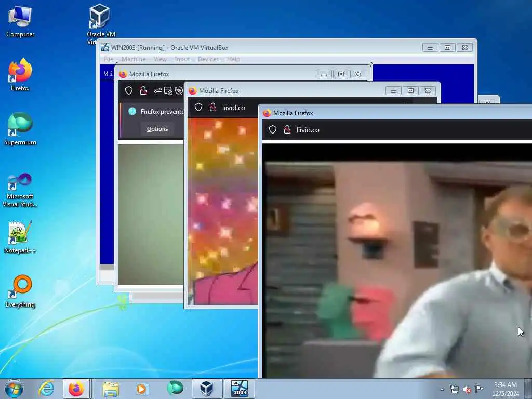Minimize the rear Firefox window
This screenshot has width=532, height=399.
tap(324, 74)
